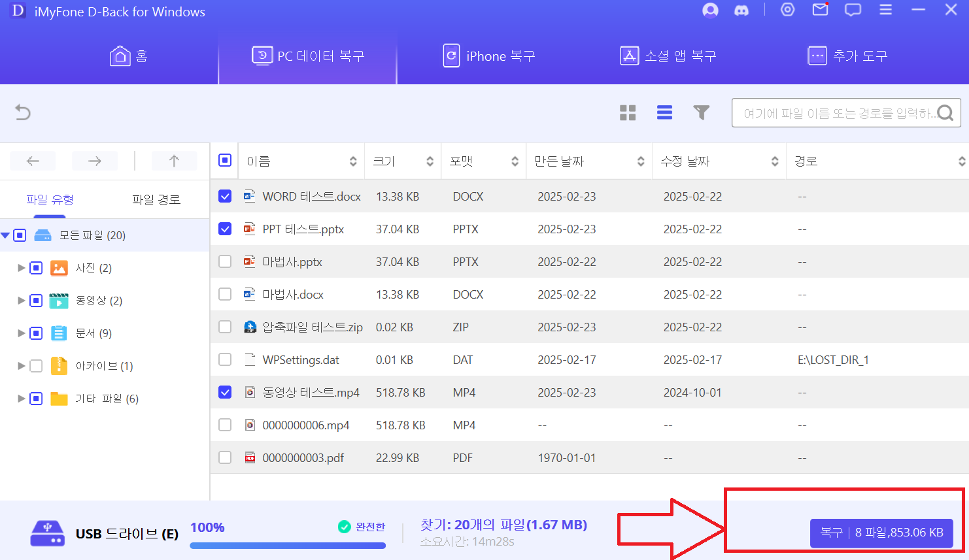The height and width of the screenshot is (560, 969).
Task: Click the 수정 날짜 column header
Action: click(x=719, y=161)
